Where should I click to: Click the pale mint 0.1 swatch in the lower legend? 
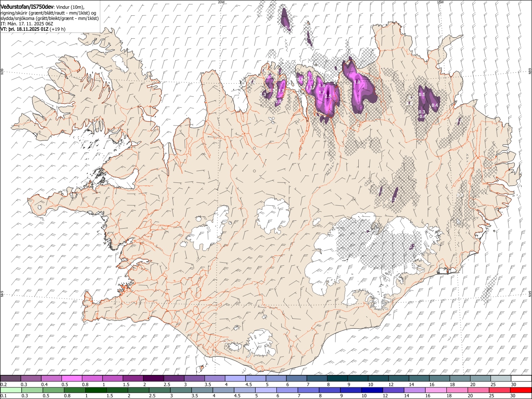[x=11, y=390]
